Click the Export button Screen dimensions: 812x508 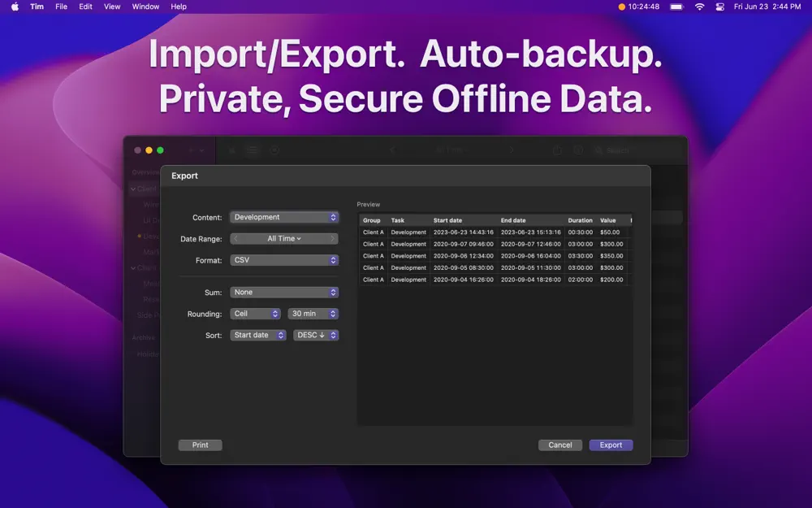(611, 445)
